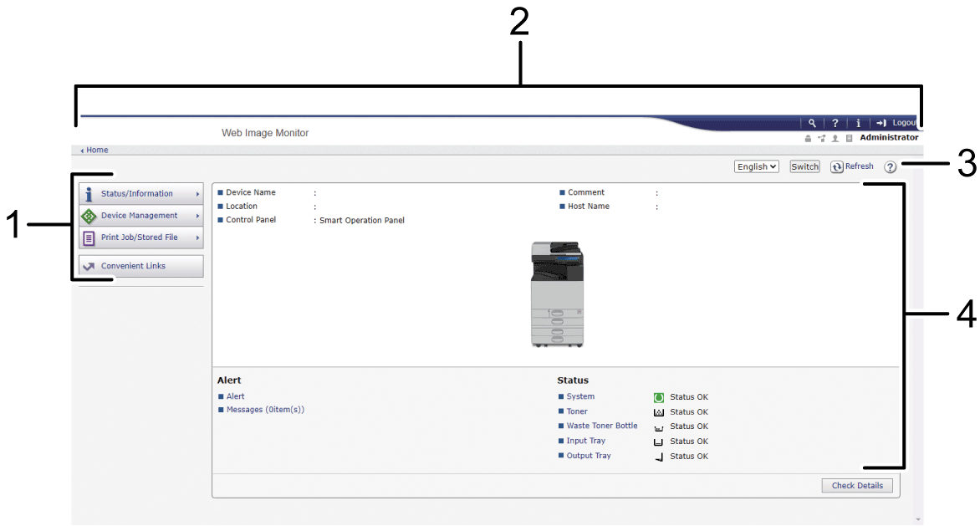Click the Check Details button
Viewport: 980px width, 526px height.
857,486
